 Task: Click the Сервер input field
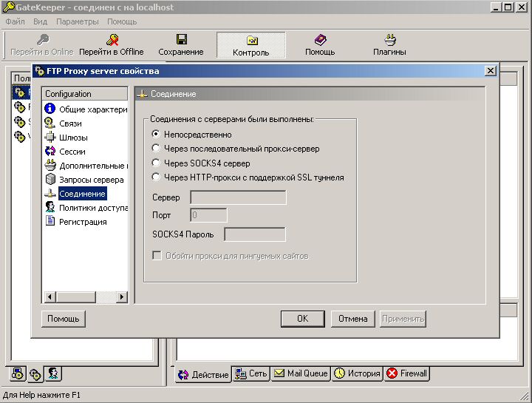point(238,197)
